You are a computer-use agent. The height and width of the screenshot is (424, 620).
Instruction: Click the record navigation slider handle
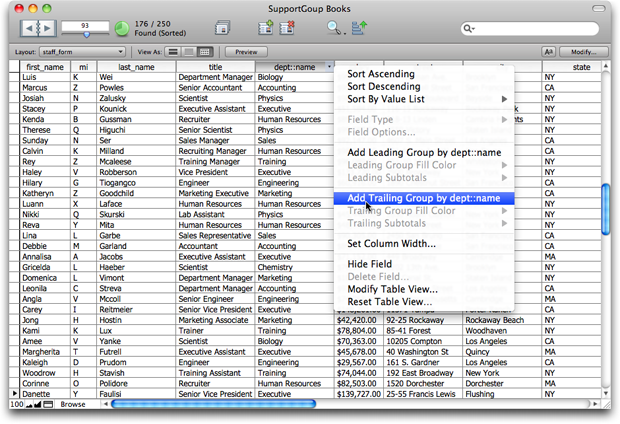86,35
